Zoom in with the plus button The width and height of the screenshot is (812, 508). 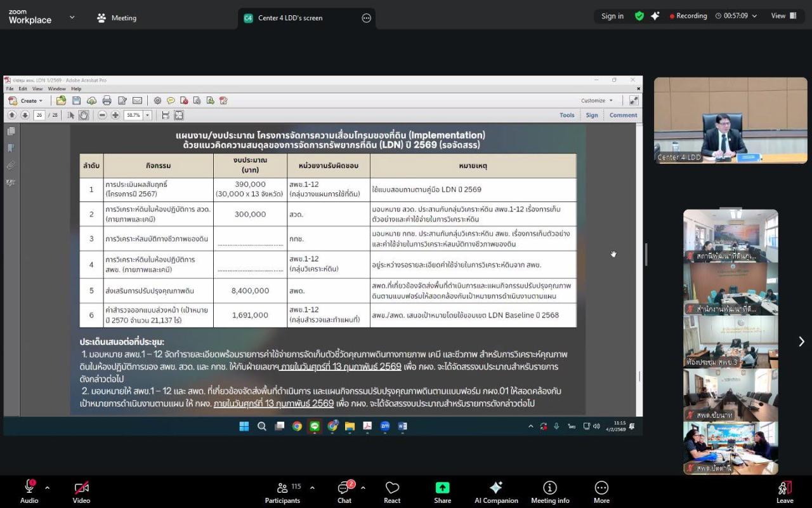115,115
